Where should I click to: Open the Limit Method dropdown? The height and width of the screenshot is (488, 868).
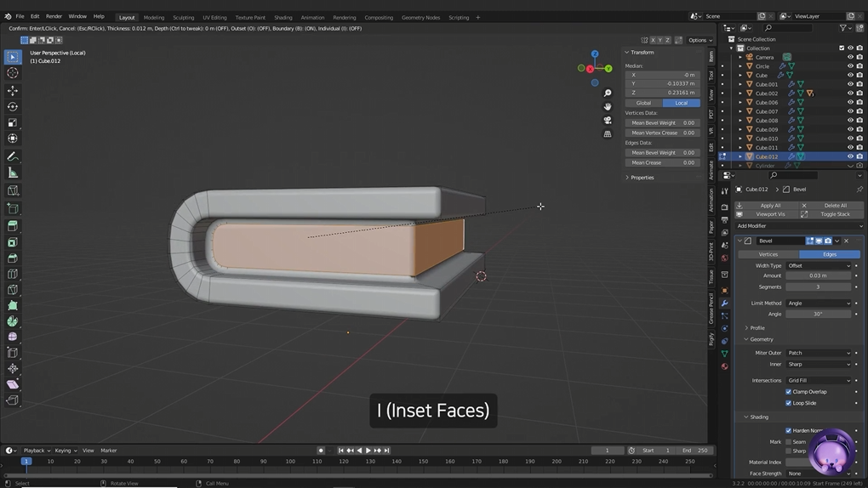tap(818, 304)
